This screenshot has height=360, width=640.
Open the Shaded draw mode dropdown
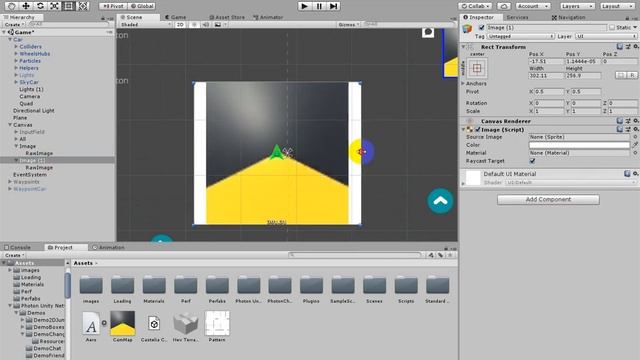[145, 24]
